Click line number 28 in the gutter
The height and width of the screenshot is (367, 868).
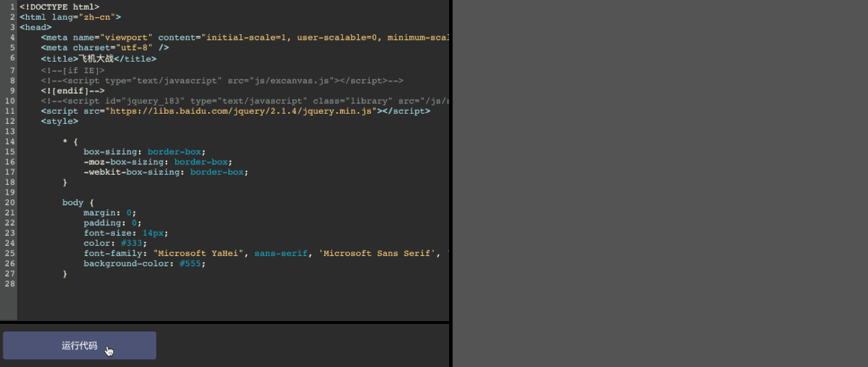tap(10, 284)
